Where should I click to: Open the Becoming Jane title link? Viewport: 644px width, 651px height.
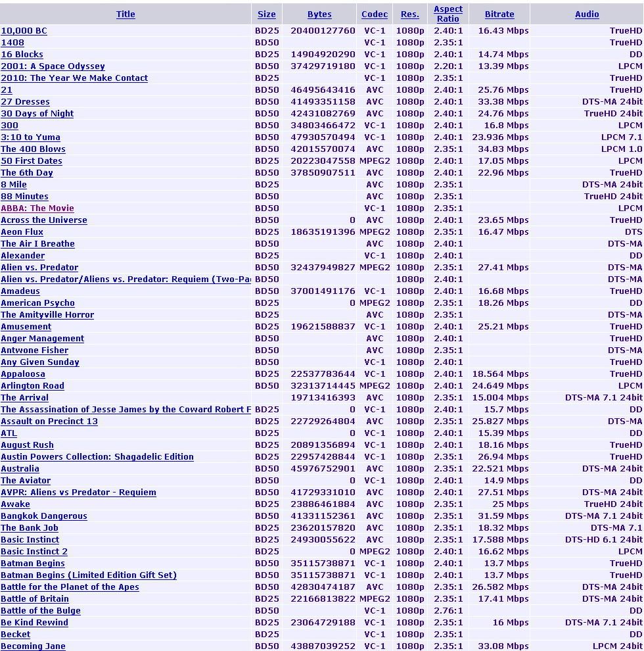(x=33, y=646)
